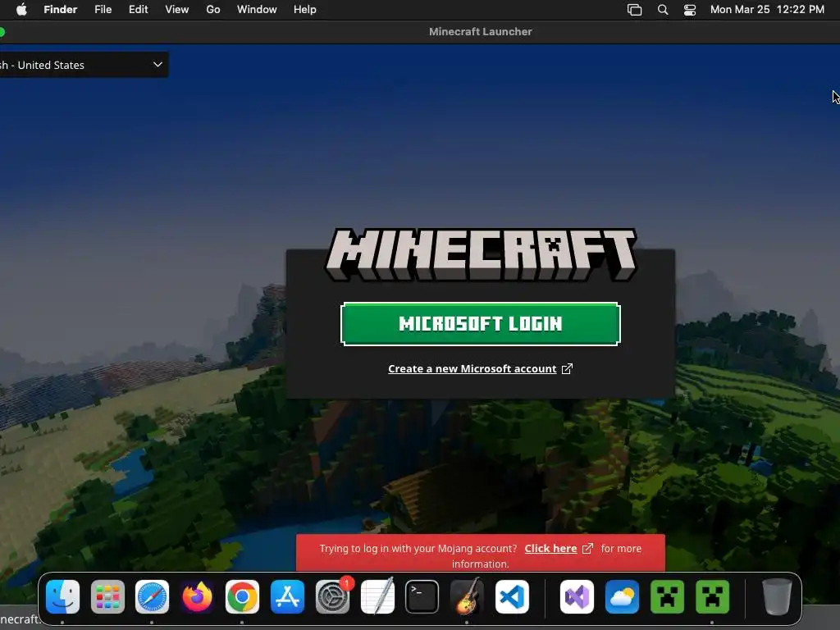This screenshot has height=630, width=840.
Task: Open TextEdit from the dock
Action: tap(377, 597)
